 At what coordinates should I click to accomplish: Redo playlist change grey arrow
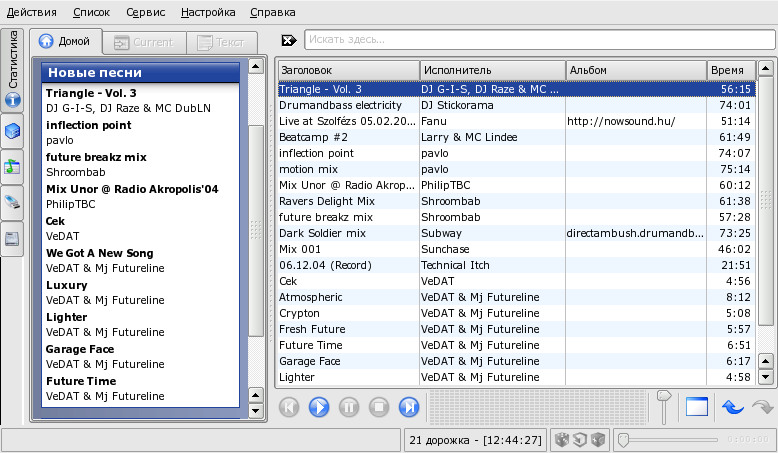coord(763,407)
